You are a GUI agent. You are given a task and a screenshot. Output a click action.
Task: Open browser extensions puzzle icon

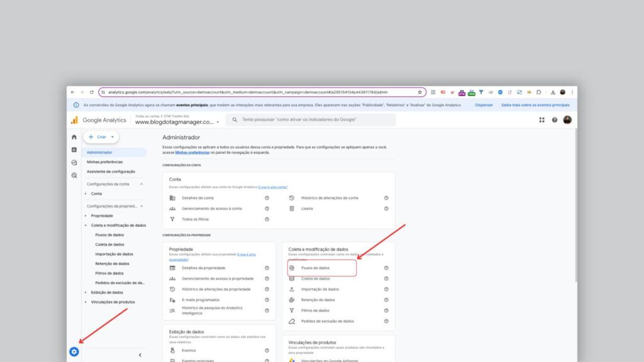tap(538, 92)
